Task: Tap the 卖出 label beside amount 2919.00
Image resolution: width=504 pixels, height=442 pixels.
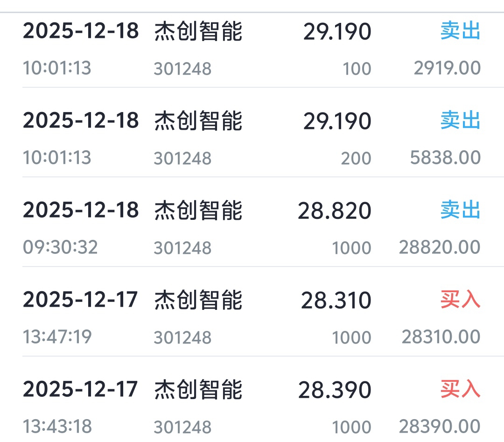Action: (x=460, y=32)
